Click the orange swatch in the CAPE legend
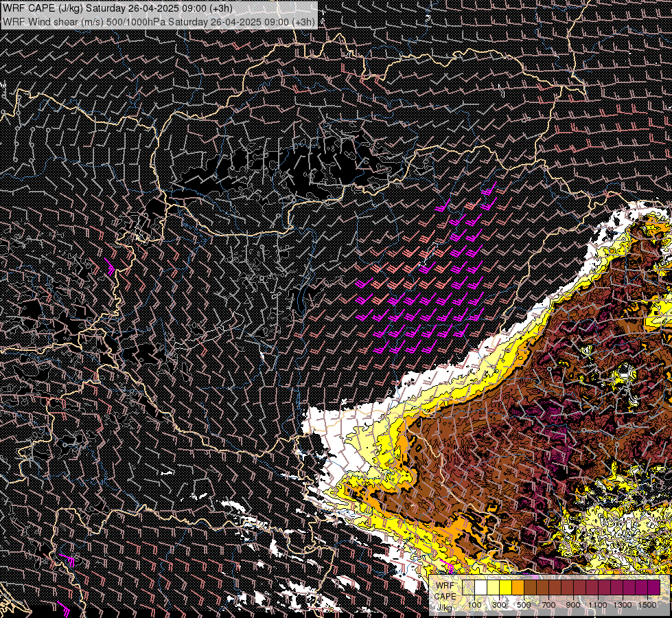This screenshot has width=672, height=618. (x=518, y=587)
